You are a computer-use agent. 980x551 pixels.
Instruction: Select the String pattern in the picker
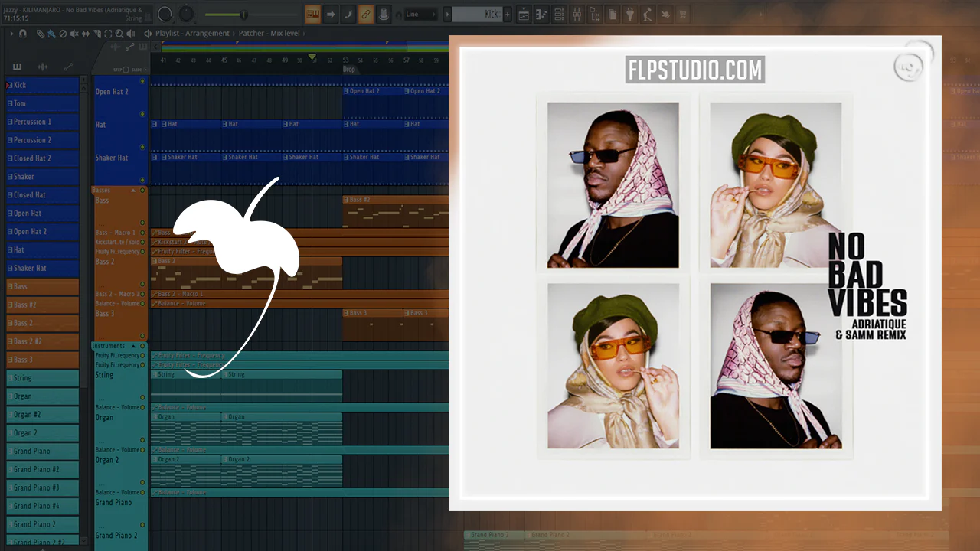pos(42,378)
